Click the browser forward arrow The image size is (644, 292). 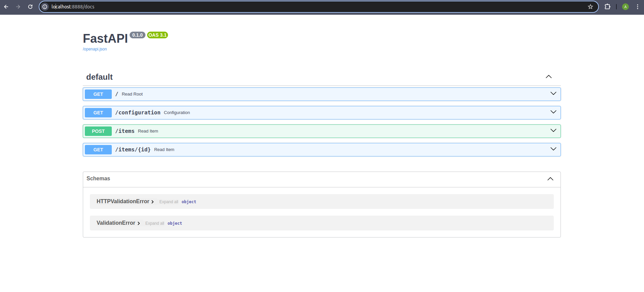tap(18, 7)
